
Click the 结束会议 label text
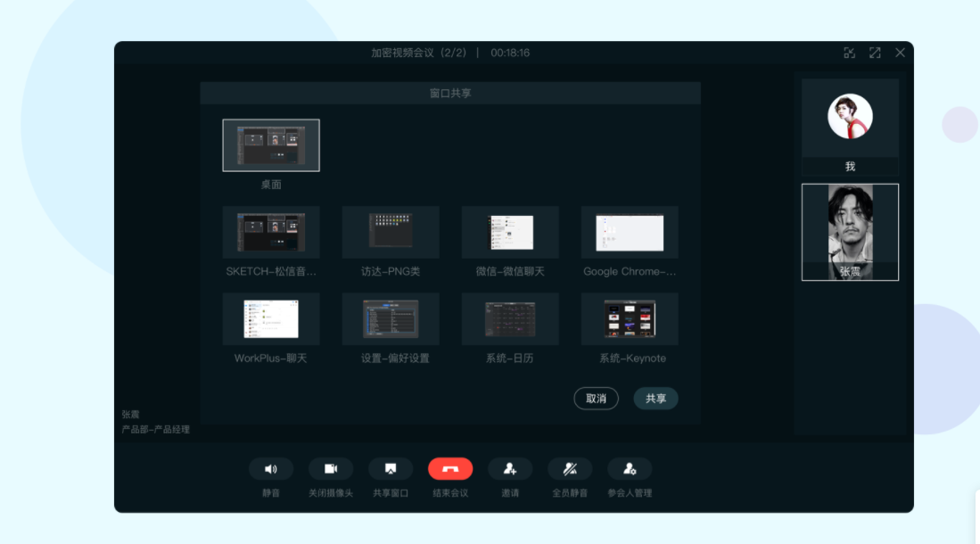pyautogui.click(x=450, y=493)
